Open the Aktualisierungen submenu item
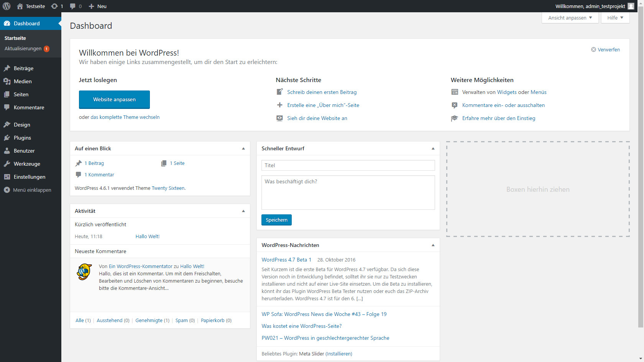 [27, 49]
